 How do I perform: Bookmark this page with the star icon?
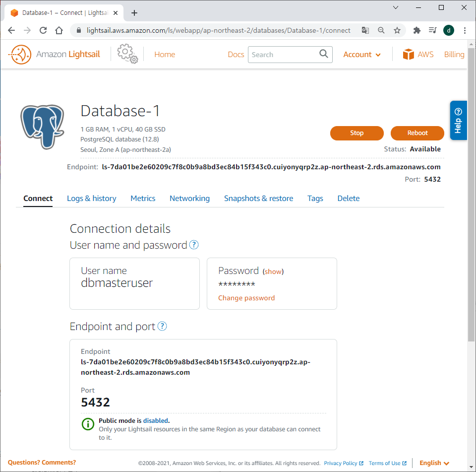pos(397,30)
